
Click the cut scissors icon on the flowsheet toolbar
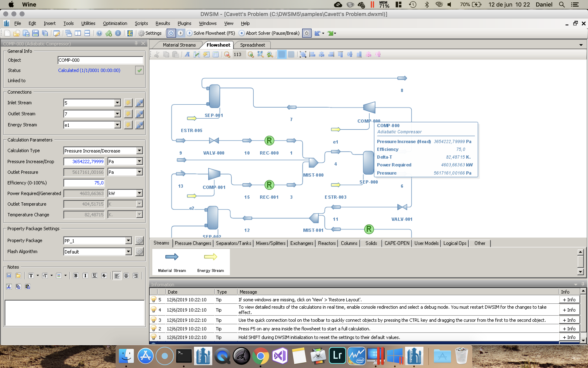pyautogui.click(x=157, y=55)
